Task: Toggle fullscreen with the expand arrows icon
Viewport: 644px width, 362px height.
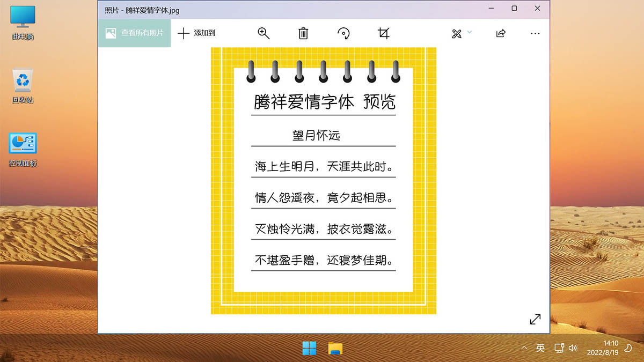Action: 535,319
